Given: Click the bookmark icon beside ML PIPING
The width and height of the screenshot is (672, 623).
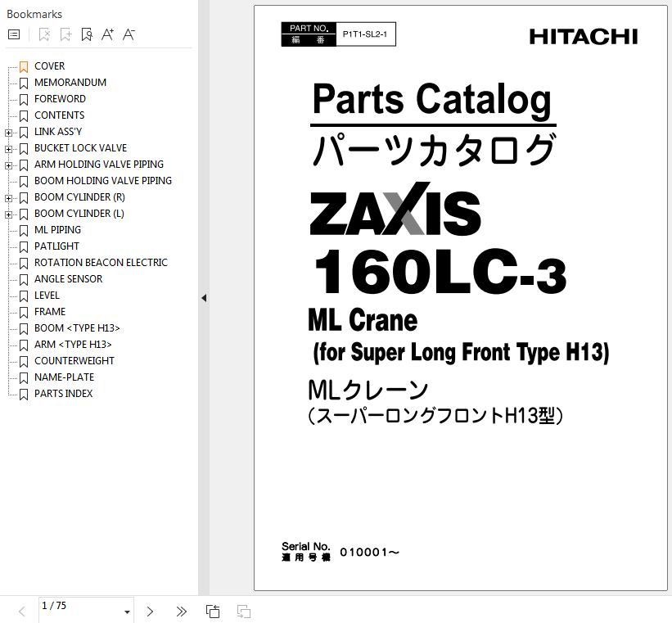Looking at the screenshot, I should click(24, 230).
